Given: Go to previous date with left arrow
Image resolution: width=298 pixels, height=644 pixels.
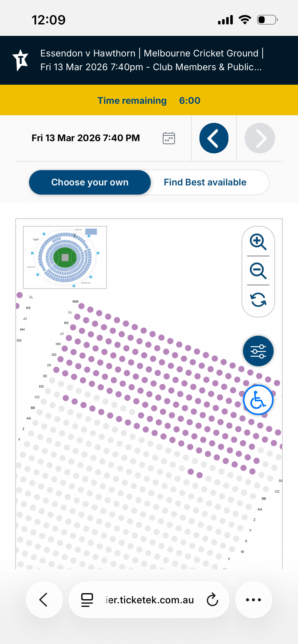Looking at the screenshot, I should click(x=214, y=138).
